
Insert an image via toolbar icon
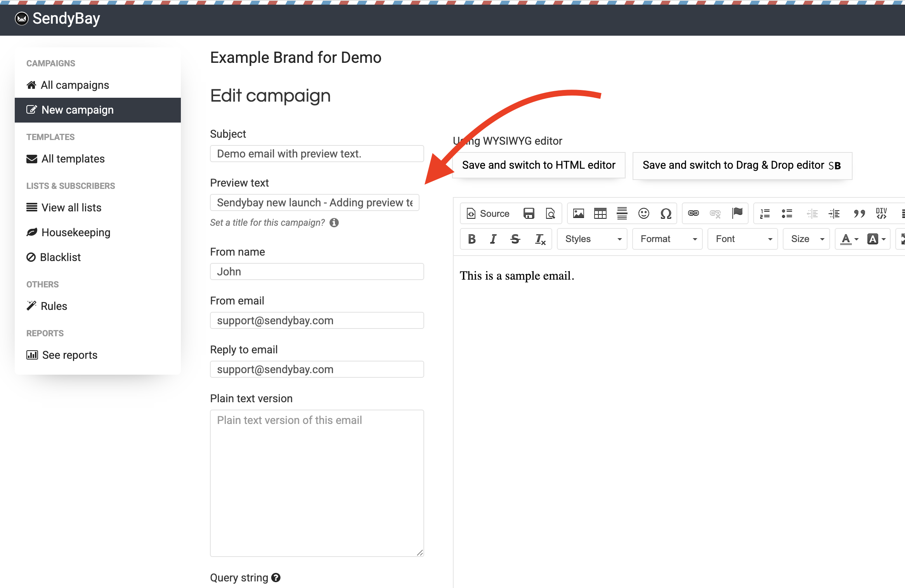(x=578, y=213)
